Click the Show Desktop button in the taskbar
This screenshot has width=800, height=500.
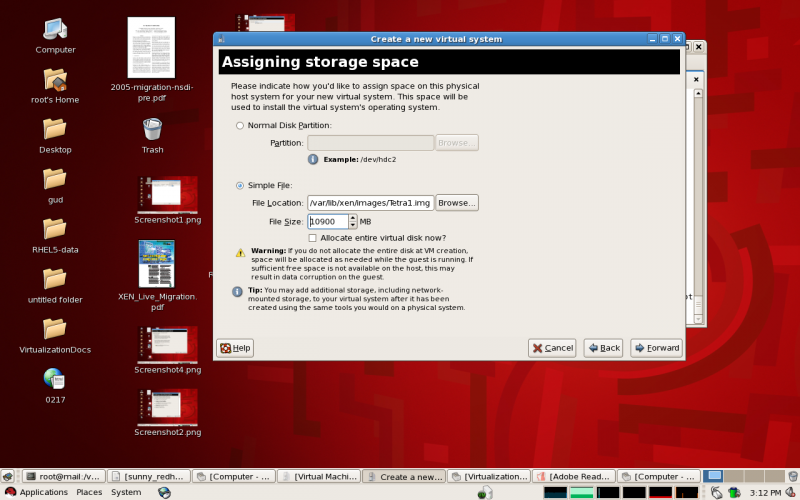[x=8, y=477]
